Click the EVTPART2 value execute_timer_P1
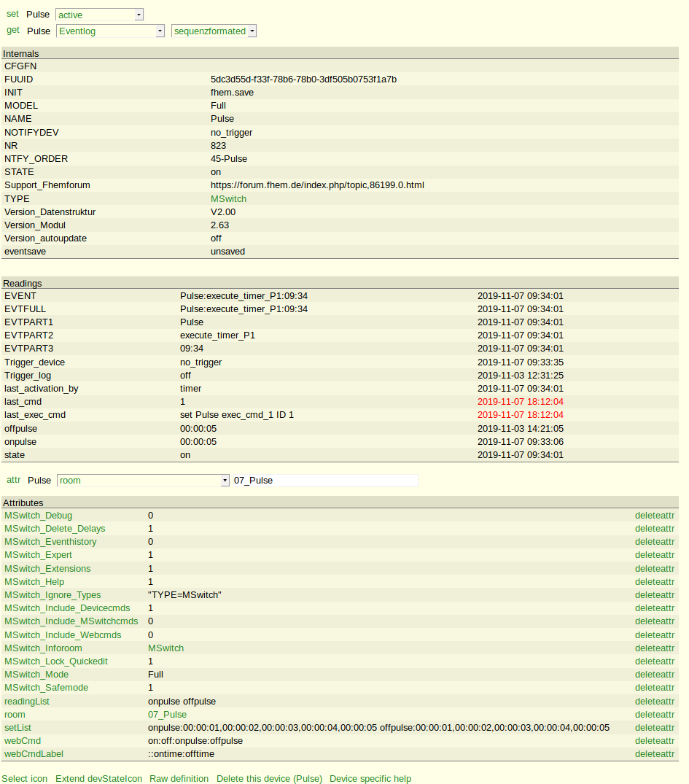 pos(217,335)
